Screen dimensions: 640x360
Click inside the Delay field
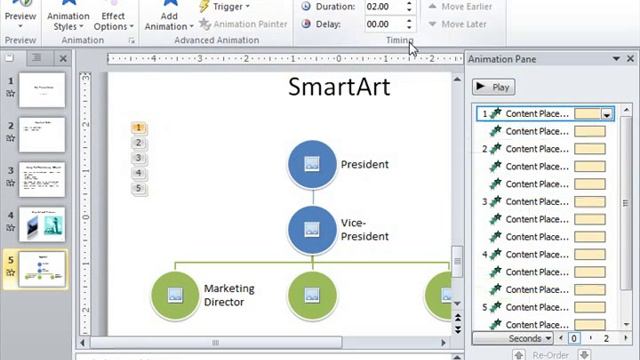pyautogui.click(x=384, y=24)
